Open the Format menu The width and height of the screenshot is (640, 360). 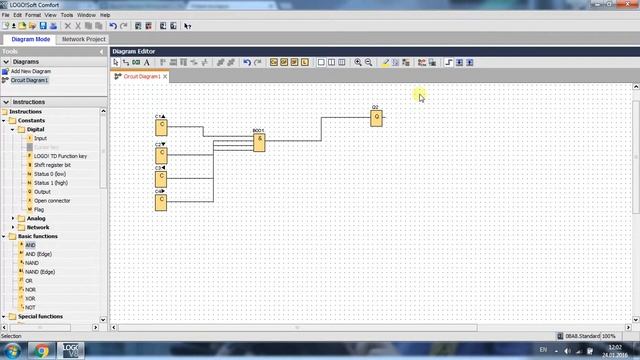(x=33, y=15)
